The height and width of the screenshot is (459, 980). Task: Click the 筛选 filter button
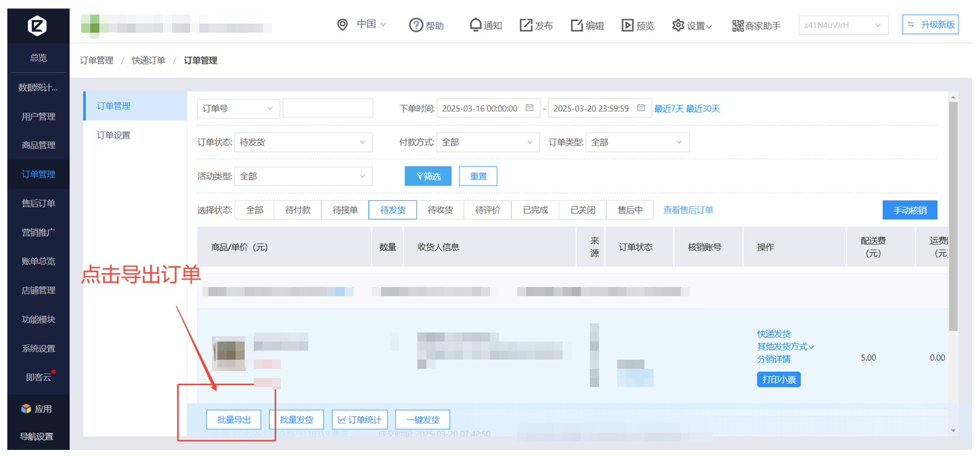coord(428,176)
